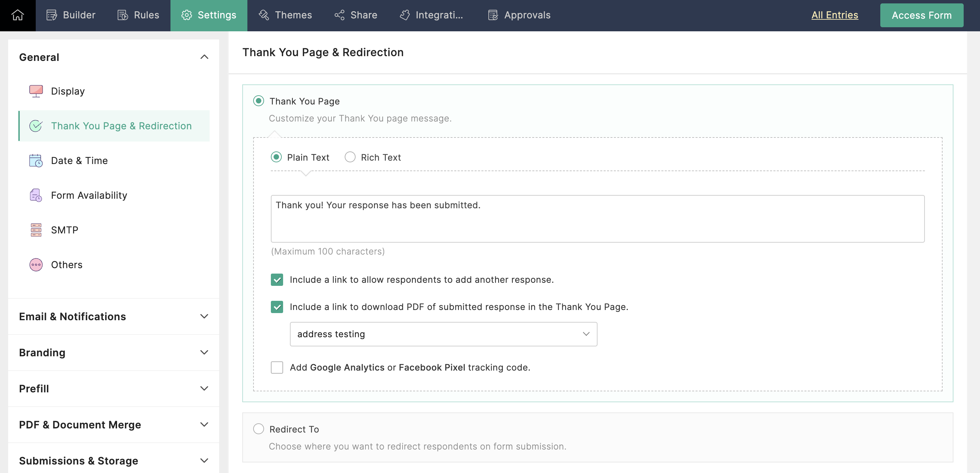Click the Others ellipsis icon
The width and height of the screenshot is (980, 473).
(36, 265)
